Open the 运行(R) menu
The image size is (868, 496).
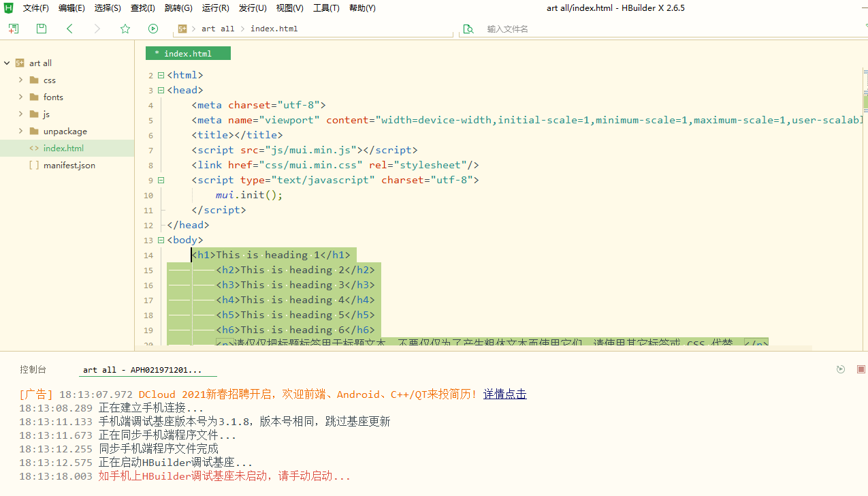coord(215,7)
